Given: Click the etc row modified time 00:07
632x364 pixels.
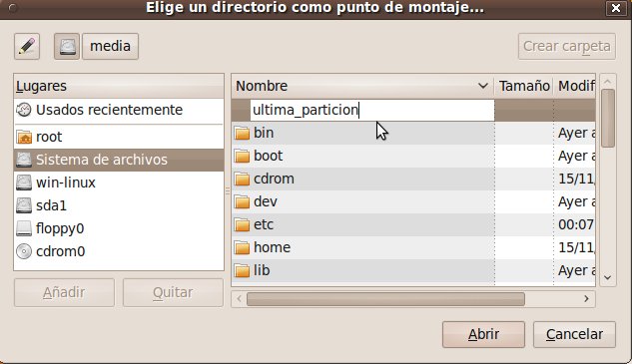Looking at the screenshot, I should click(x=575, y=224).
